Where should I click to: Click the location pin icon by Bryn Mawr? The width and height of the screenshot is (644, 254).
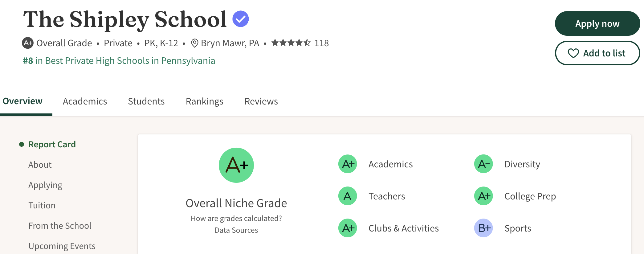click(194, 43)
